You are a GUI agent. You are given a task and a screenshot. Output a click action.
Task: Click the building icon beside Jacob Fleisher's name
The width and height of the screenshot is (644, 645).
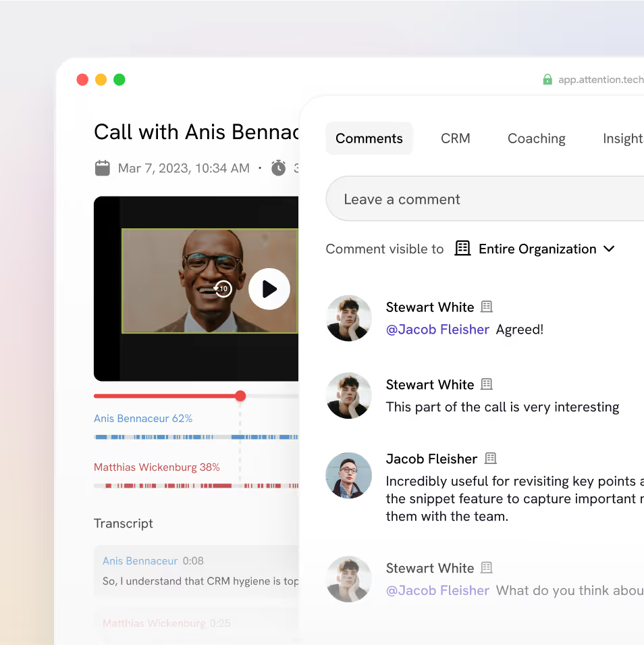(x=491, y=459)
